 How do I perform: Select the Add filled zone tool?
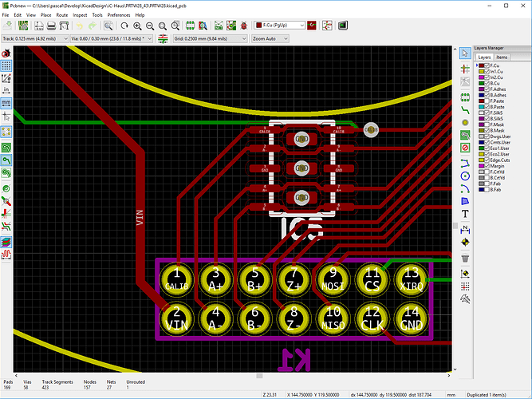(x=465, y=135)
